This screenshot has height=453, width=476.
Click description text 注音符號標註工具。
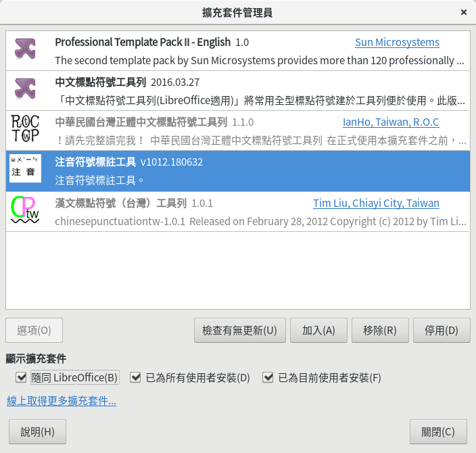coord(99,181)
